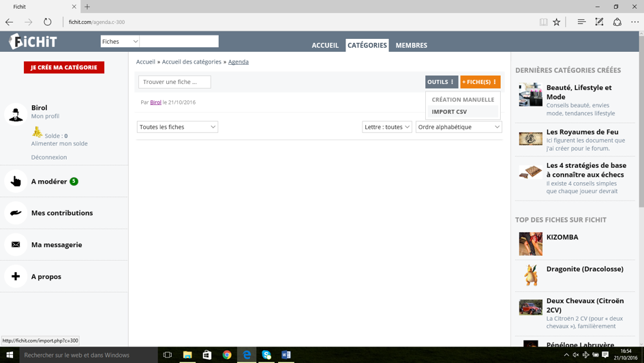Click the hand icon beside A modérer
Screen dimensions: 644x363
(x=16, y=181)
